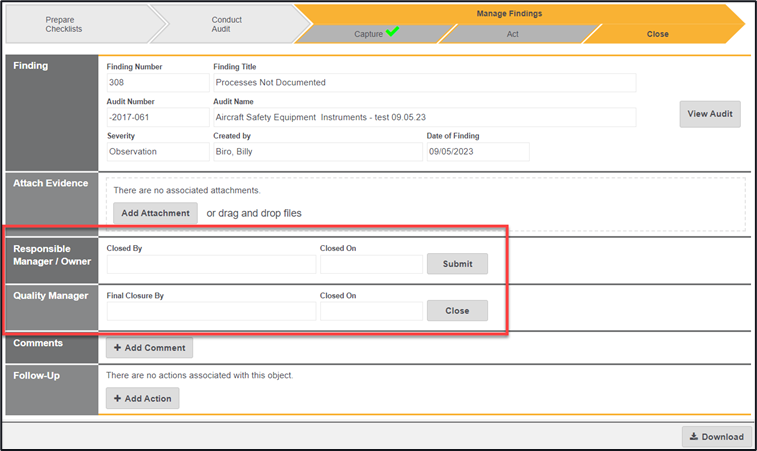Switch to the Act sub-step
Viewport: 757px width, 451px height.
tap(512, 34)
